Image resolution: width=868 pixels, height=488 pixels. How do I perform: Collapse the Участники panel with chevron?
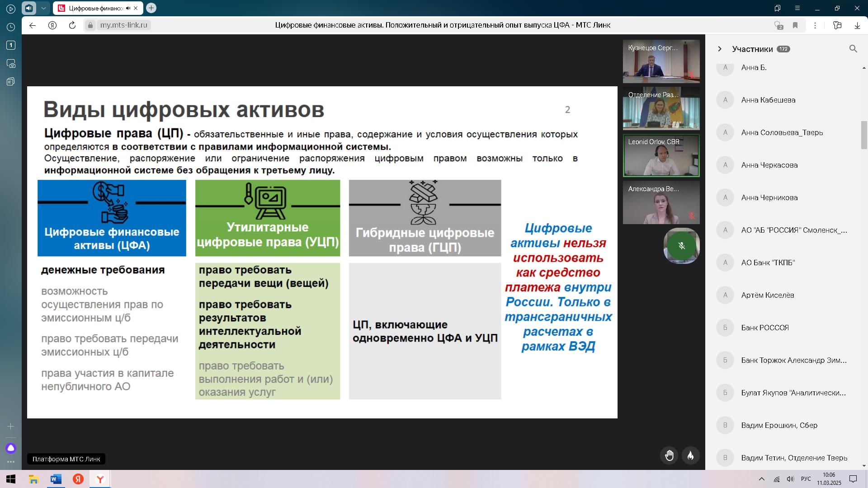720,49
